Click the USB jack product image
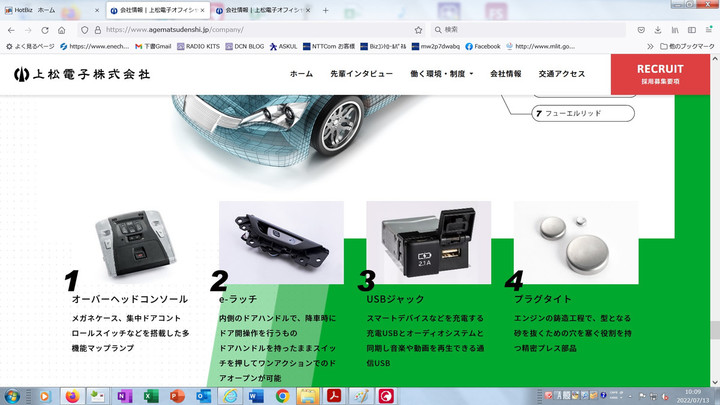720x405 pixels. tap(428, 242)
